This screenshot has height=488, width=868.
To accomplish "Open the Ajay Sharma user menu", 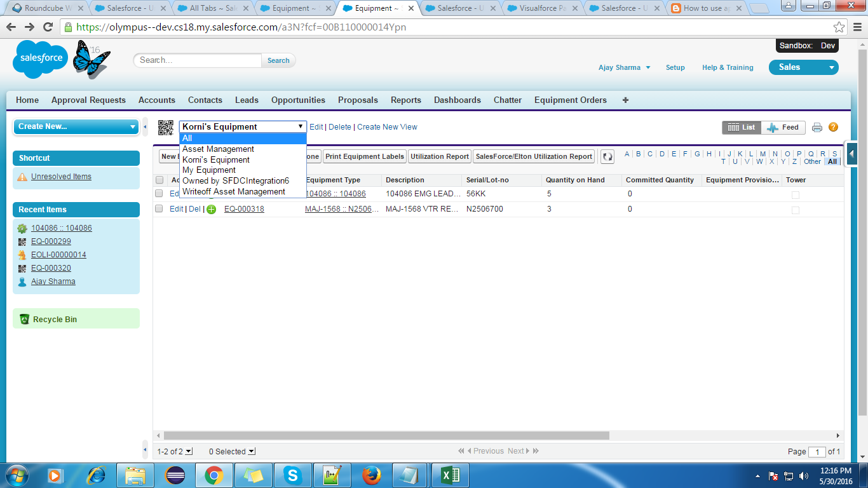I will click(624, 67).
